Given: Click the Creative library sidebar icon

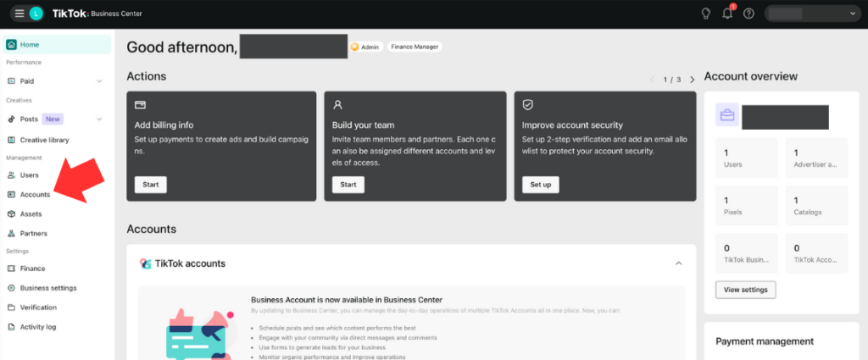Looking at the screenshot, I should [11, 140].
